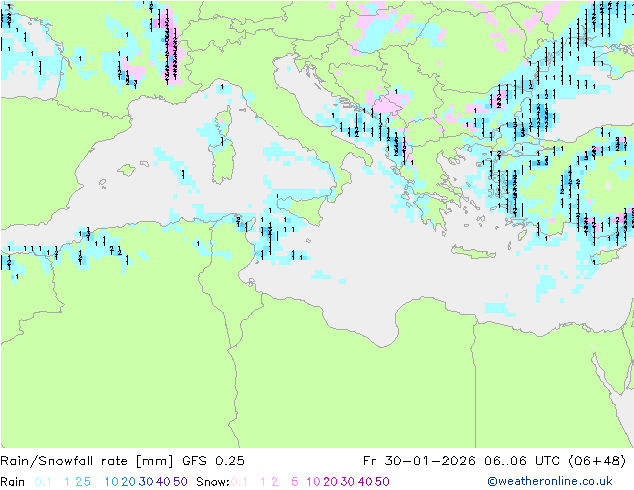634x490 pixels.
Task: Click the '(06+48)' forecast offset text
Action: (597, 461)
